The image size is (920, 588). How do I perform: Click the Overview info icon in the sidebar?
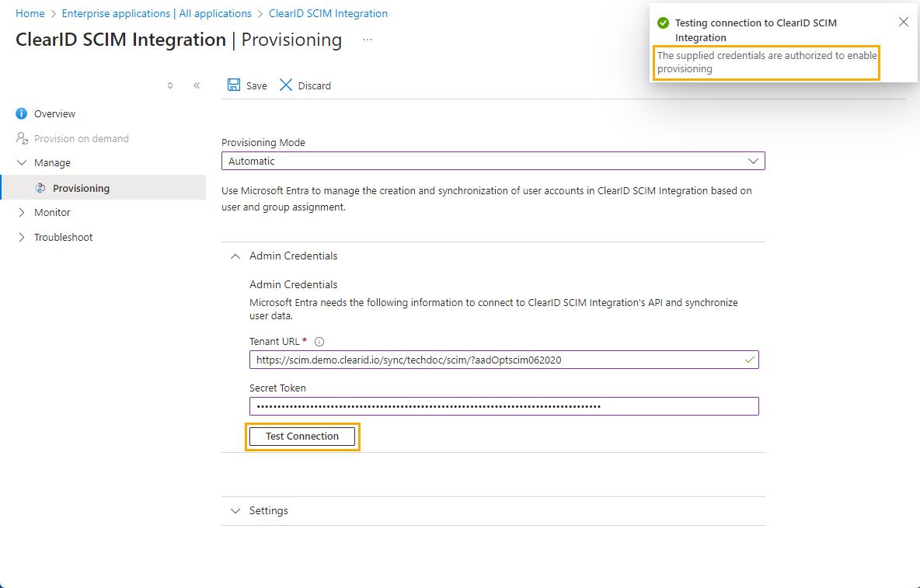click(21, 113)
